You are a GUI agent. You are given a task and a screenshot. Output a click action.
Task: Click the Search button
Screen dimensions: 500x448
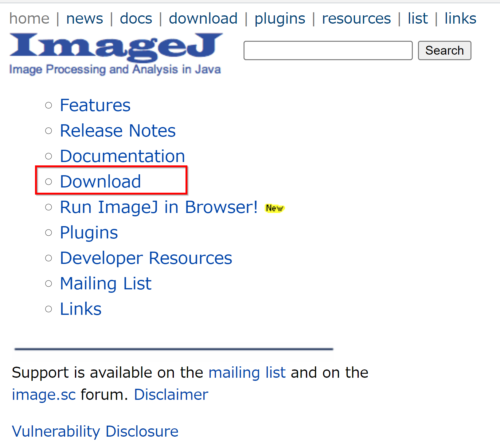pyautogui.click(x=444, y=50)
